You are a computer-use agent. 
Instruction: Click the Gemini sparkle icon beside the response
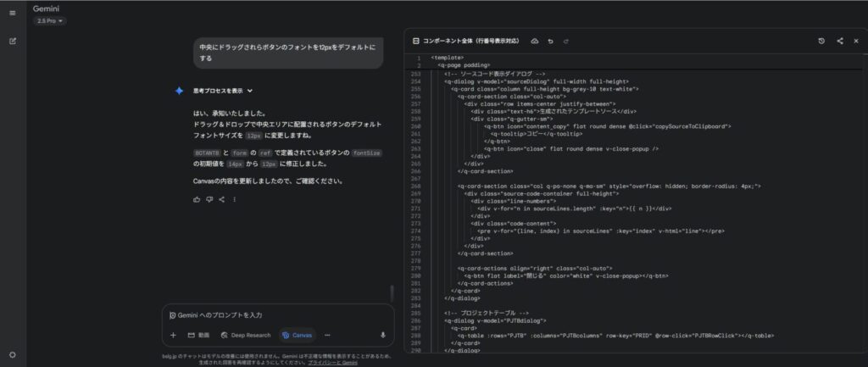point(179,91)
